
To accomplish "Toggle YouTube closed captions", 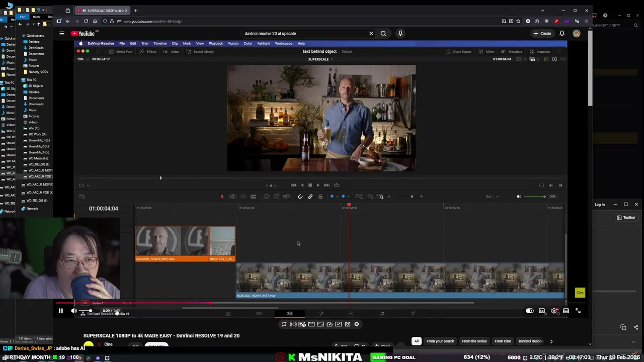I will click(542, 311).
